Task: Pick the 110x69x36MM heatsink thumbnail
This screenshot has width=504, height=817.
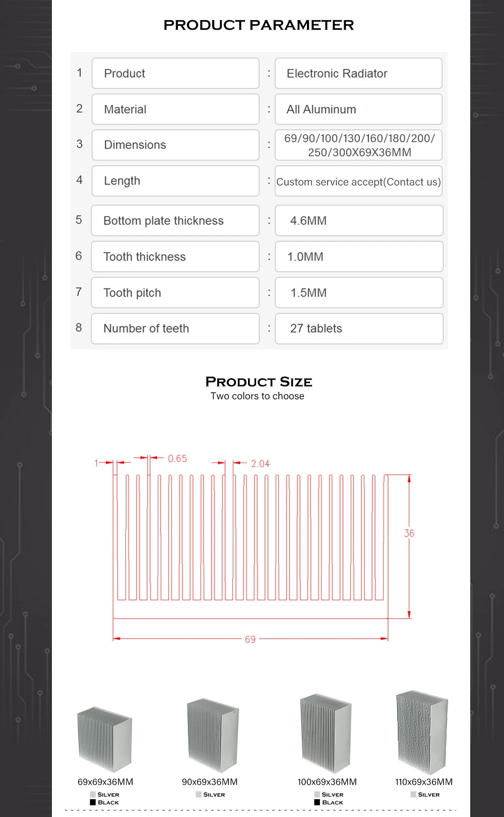Action: pos(422,732)
